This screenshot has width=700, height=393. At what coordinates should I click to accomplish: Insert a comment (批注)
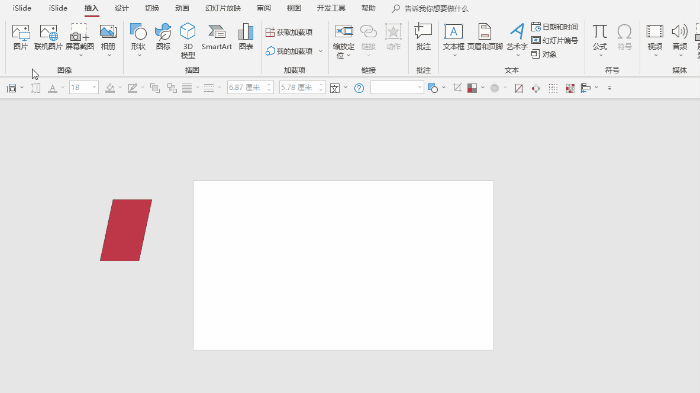[x=423, y=37]
